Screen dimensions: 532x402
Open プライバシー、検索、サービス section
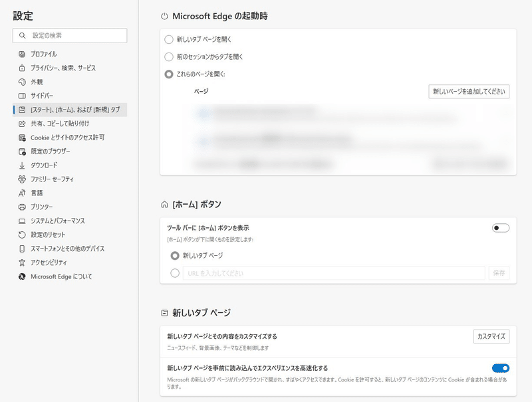click(70, 68)
